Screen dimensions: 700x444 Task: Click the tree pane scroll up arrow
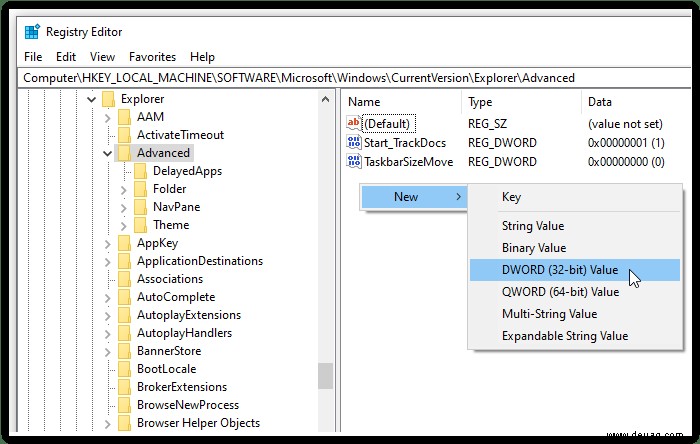[325, 99]
